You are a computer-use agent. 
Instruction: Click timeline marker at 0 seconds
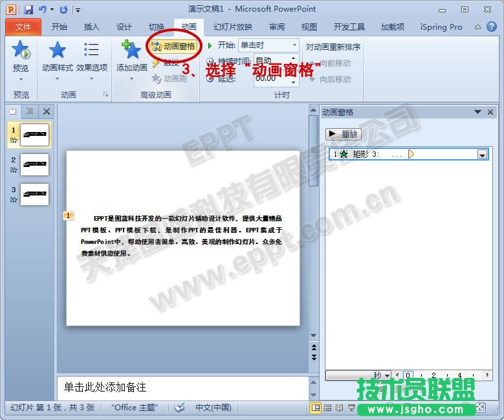click(x=408, y=375)
